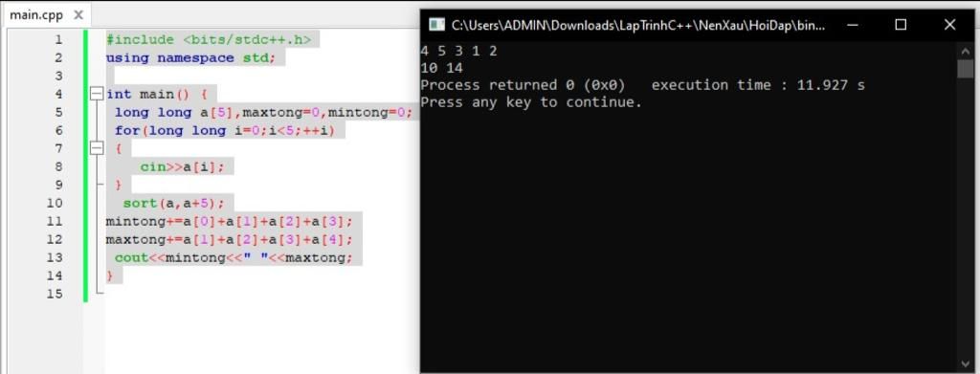The height and width of the screenshot is (374, 980).
Task: Close the main.cpp tab
Action: pyautogui.click(x=78, y=15)
